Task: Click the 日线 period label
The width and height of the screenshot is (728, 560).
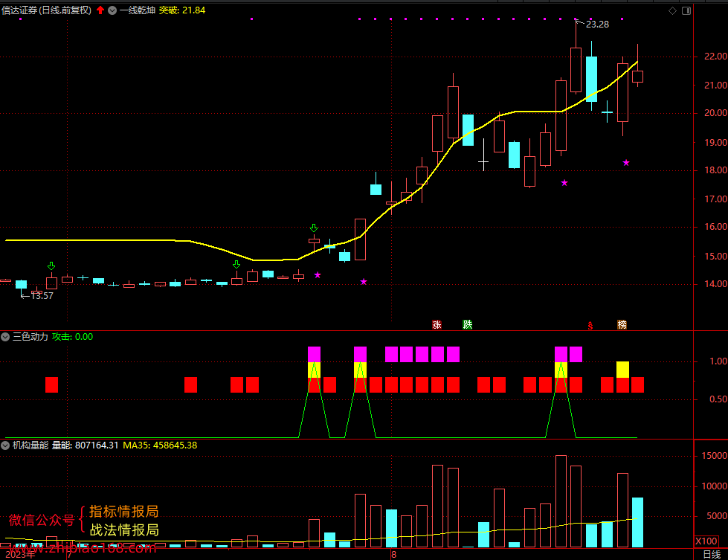Action: [712, 555]
